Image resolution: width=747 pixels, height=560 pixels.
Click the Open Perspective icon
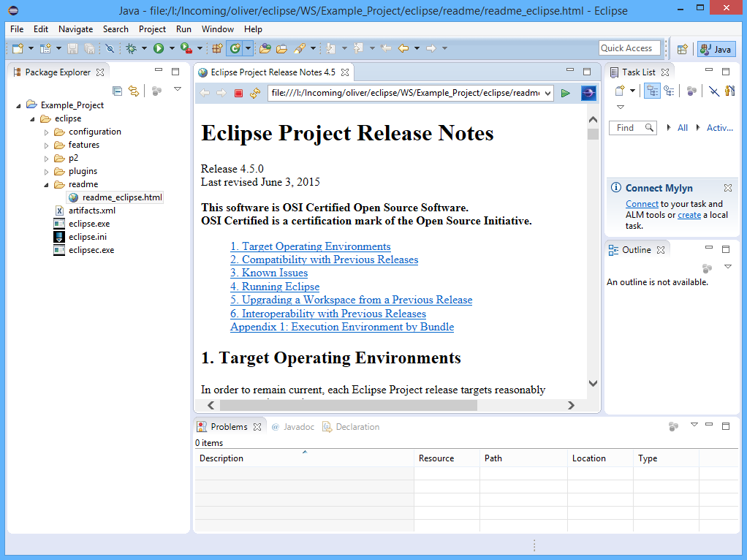coord(682,49)
